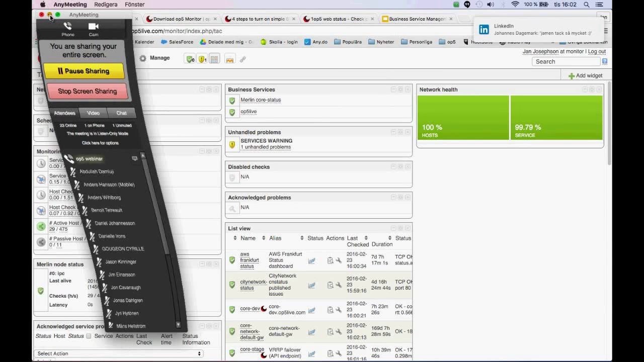Click the LinkedIn notification banner
The width and height of the screenshot is (644, 362).
(539, 30)
